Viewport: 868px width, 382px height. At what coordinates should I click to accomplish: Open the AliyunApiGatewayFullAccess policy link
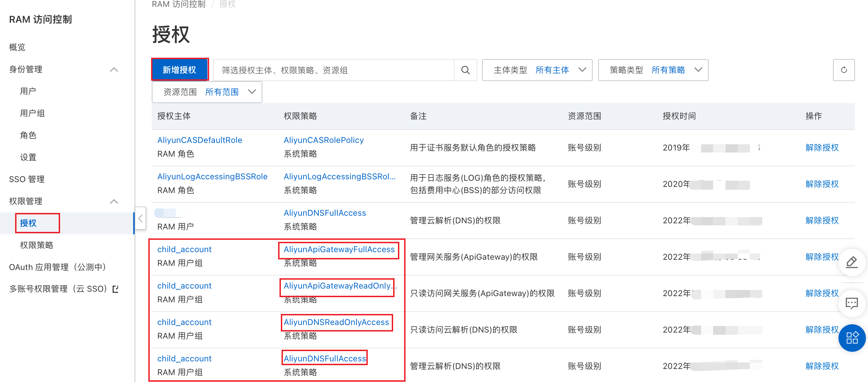click(339, 249)
